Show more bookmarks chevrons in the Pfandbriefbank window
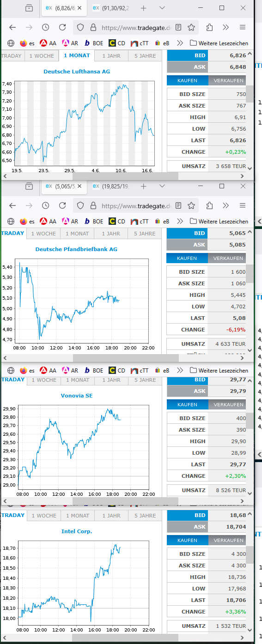 point(180,221)
